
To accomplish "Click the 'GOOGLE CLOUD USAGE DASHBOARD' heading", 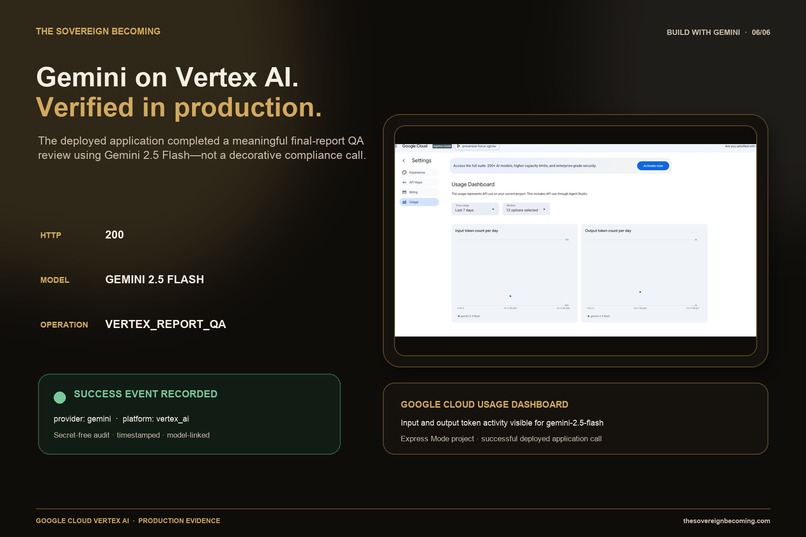I will (x=484, y=404).
